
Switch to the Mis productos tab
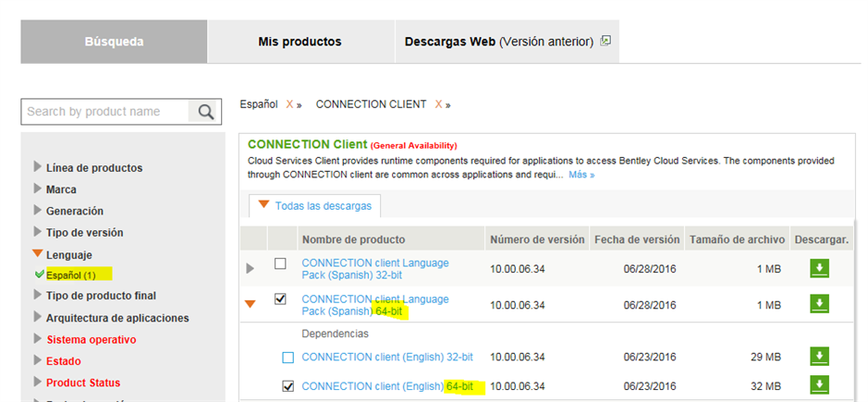(x=300, y=42)
